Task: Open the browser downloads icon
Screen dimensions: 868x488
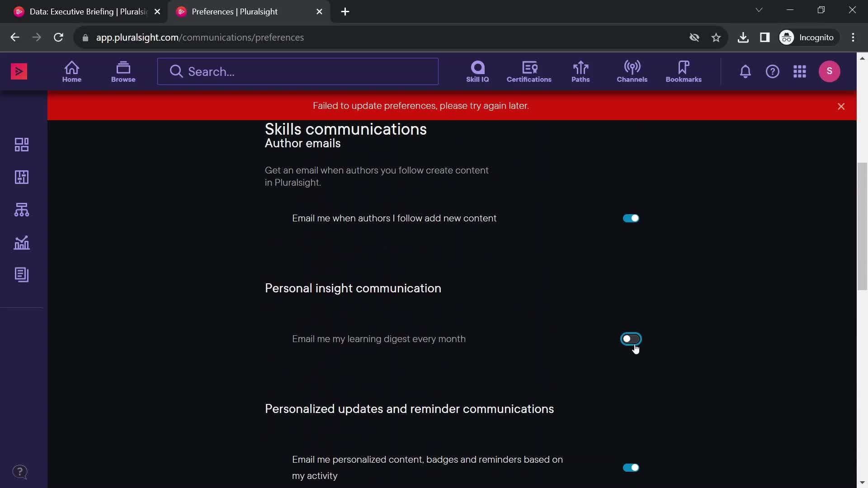Action: pyautogui.click(x=743, y=38)
